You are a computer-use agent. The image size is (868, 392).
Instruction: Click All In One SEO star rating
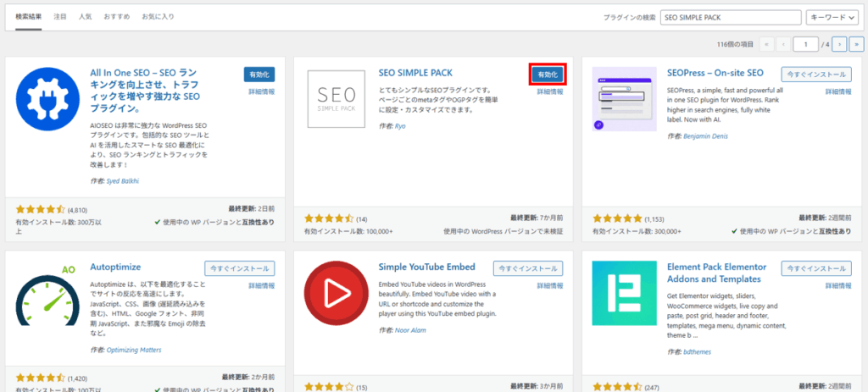(x=41, y=209)
